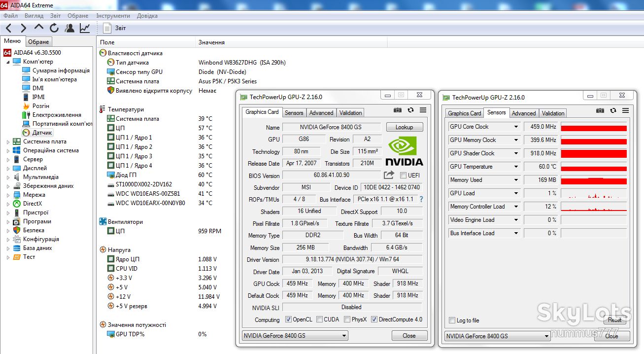
Task: Select DMI item in tree
Action: click(38, 88)
